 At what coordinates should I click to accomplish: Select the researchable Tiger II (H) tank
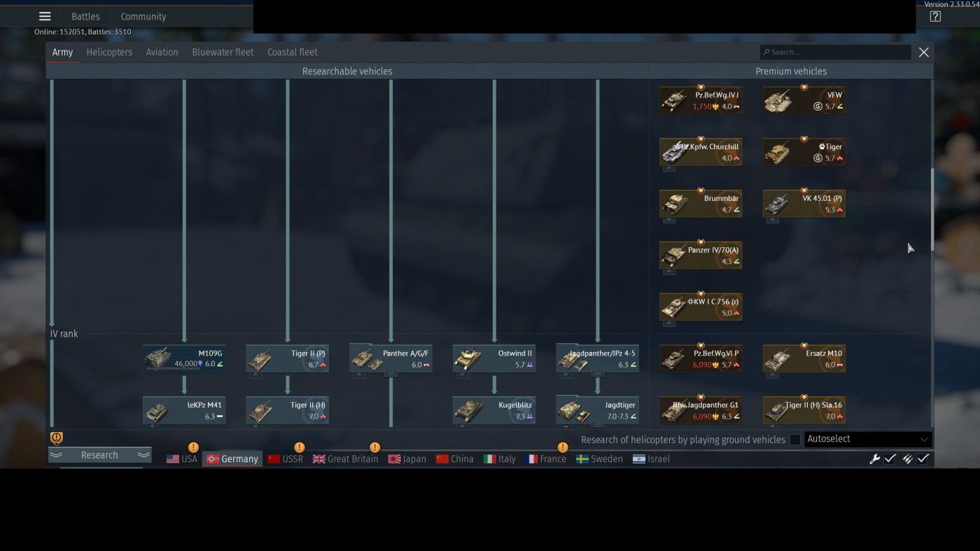[x=288, y=410]
